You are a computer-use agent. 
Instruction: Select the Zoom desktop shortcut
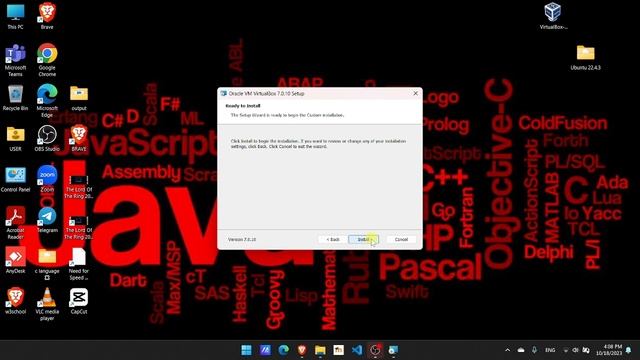pyautogui.click(x=47, y=179)
